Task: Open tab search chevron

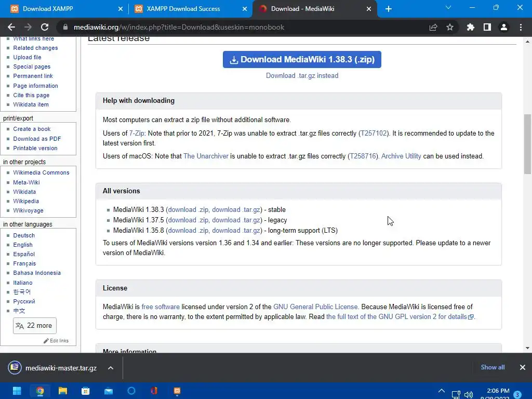Action: click(x=448, y=7)
